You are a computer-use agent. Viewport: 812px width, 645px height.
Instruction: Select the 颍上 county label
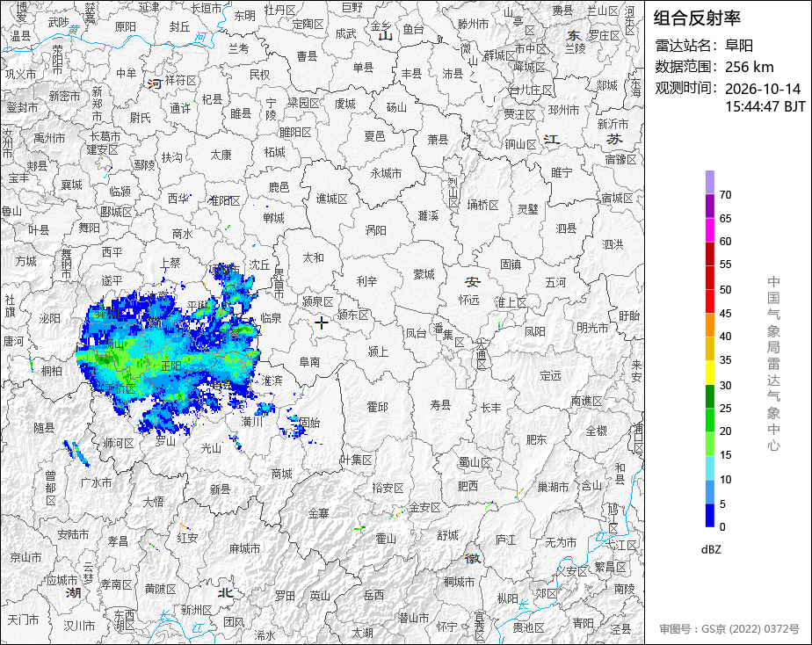[x=378, y=351]
